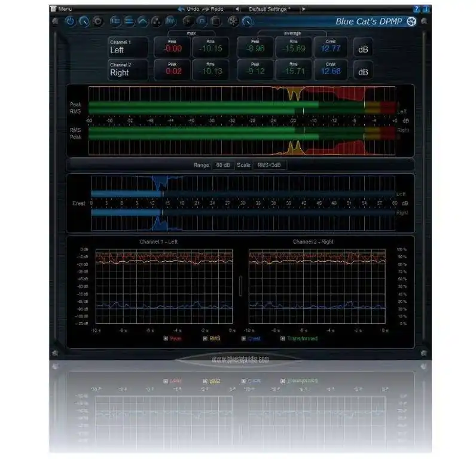Viewport: 476px width, 459px height.
Task: Click the Blue Cat's DPMP title
Action: [x=368, y=22]
